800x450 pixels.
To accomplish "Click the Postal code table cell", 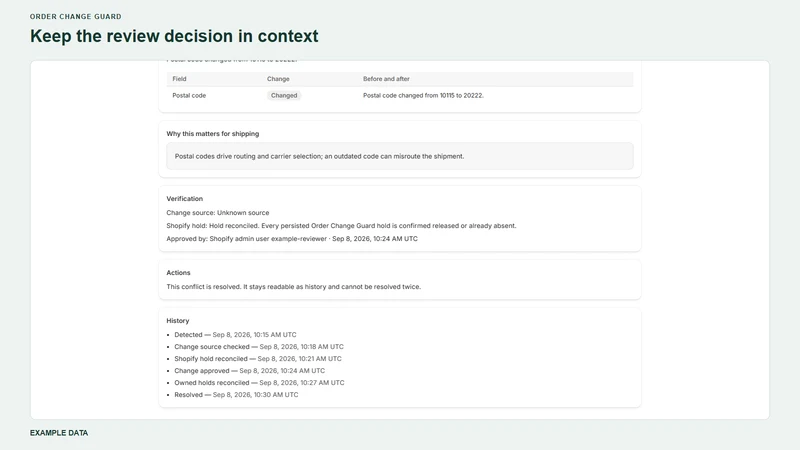I will [x=189, y=95].
